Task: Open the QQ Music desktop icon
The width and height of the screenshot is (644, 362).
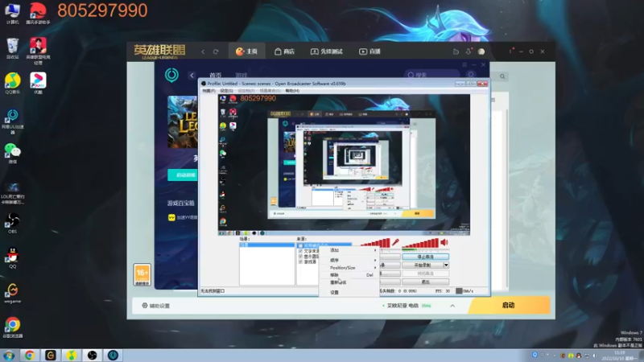Action: point(12,84)
